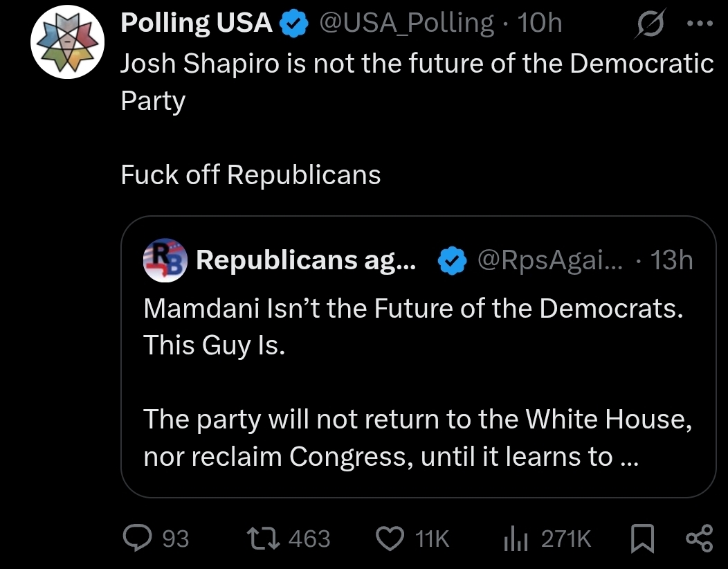The image size is (728, 569).
Task: Open quoted tweet headline about Mamdani
Action: pyautogui.click(x=413, y=308)
